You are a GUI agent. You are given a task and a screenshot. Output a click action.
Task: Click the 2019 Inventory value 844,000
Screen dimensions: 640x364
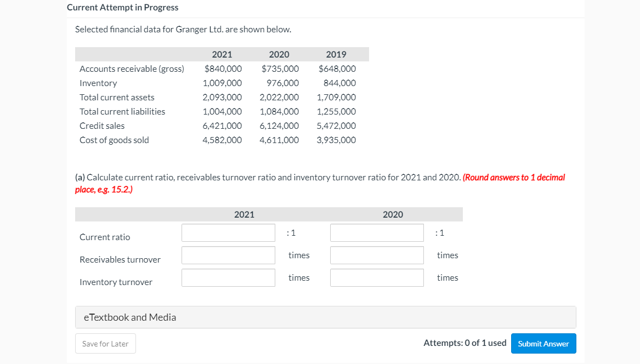[x=339, y=83]
